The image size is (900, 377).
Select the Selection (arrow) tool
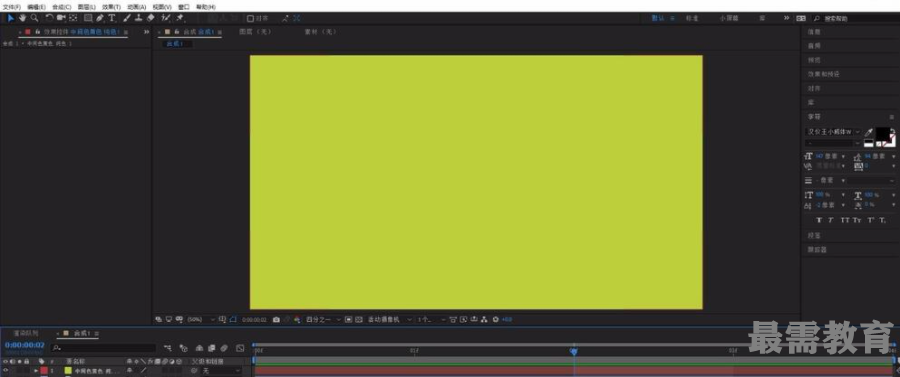(10, 18)
